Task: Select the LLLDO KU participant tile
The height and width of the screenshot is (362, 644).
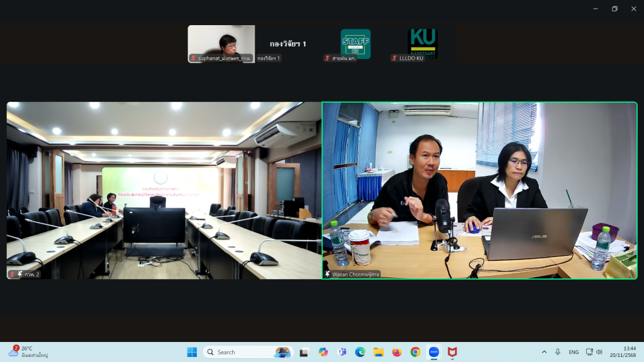Action: click(423, 43)
